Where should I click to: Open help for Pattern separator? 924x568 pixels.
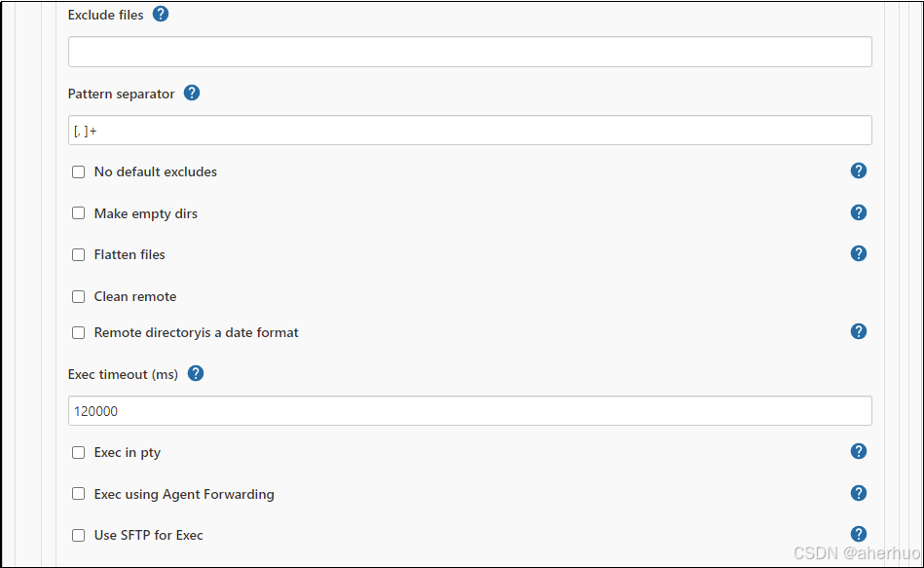192,93
